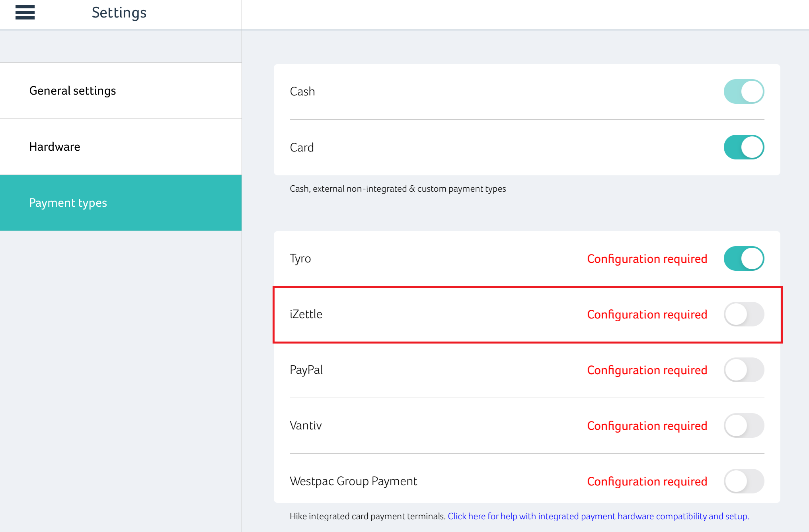Click PayPal's Configuration required text
The height and width of the screenshot is (532, 809).
click(x=647, y=370)
